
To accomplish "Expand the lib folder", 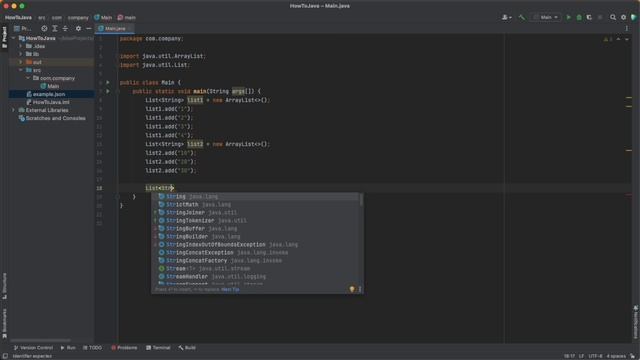I will [21, 54].
